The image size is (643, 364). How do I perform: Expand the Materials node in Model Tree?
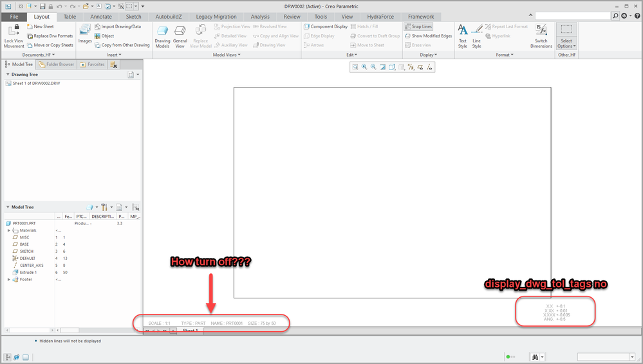9,230
